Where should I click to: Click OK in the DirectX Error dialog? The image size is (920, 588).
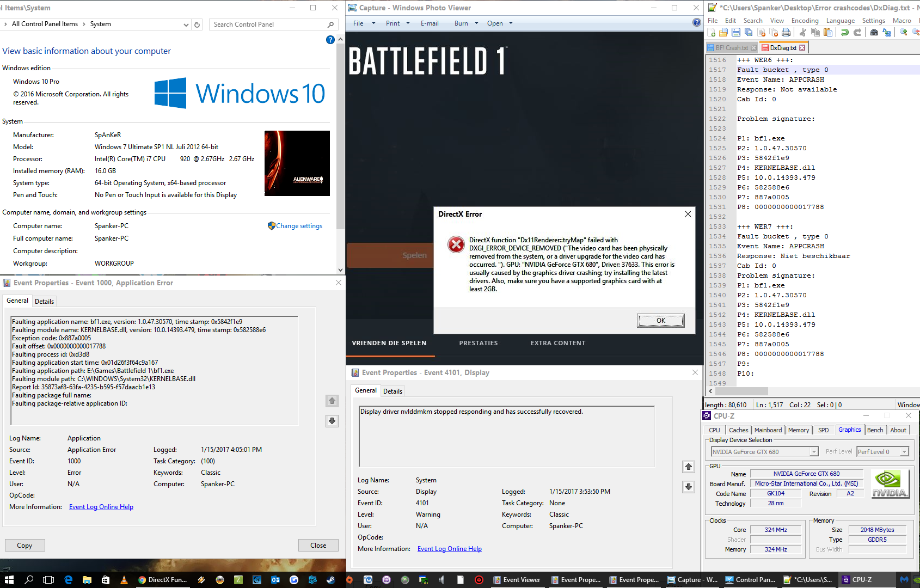[x=660, y=321]
